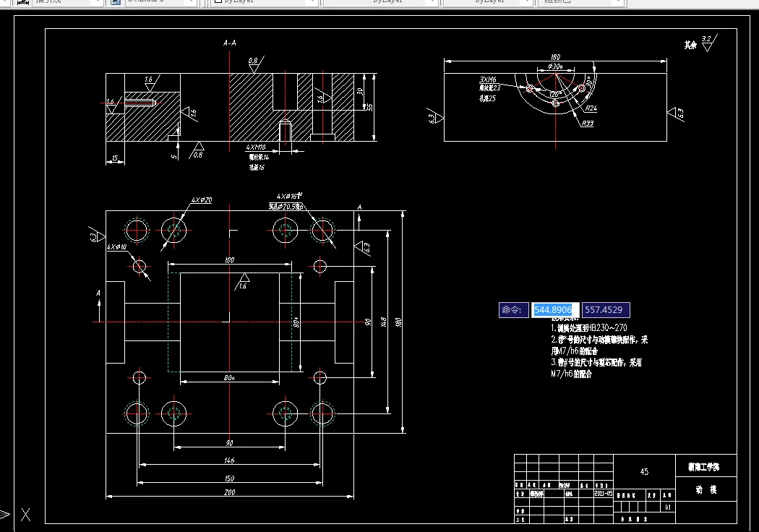This screenshot has width=759, height=532.
Task: Click the highlighted 544.8906 coordinate input field
Action: pos(555,310)
